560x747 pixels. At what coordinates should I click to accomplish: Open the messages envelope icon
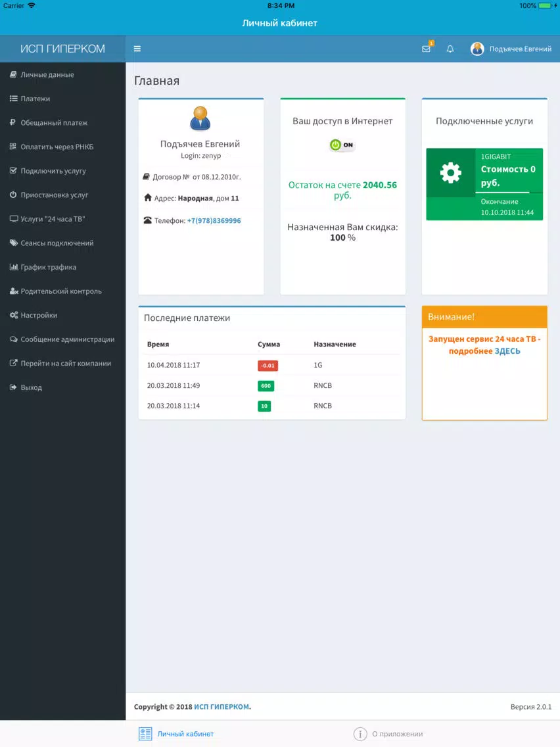426,49
